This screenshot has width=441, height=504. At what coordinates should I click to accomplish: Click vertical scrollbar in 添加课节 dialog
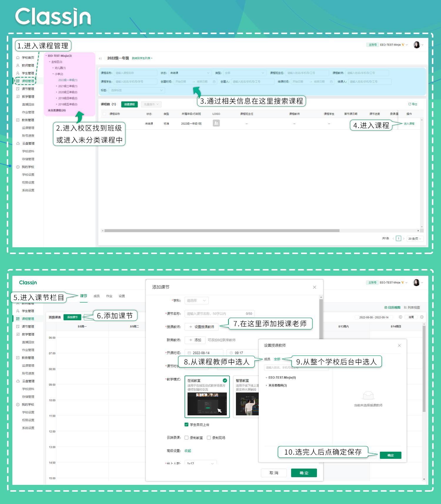coord(321,319)
